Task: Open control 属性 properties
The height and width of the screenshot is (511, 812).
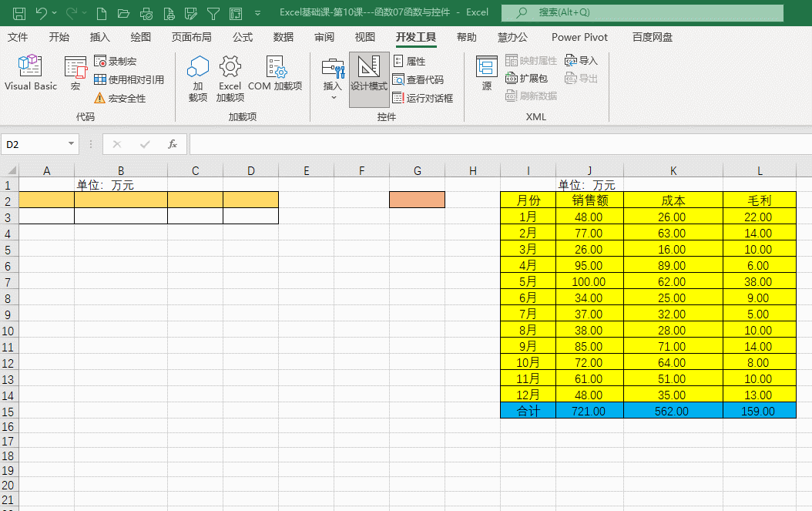Action: pyautogui.click(x=410, y=61)
